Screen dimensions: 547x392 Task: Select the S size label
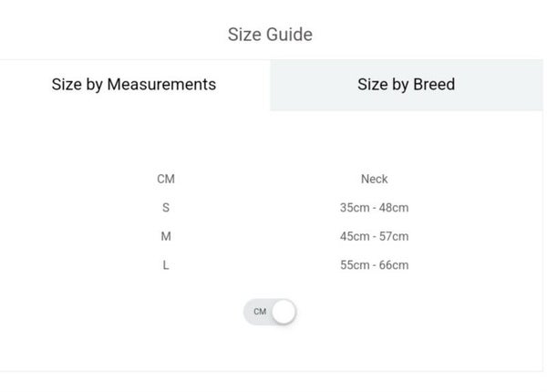pyautogui.click(x=166, y=208)
